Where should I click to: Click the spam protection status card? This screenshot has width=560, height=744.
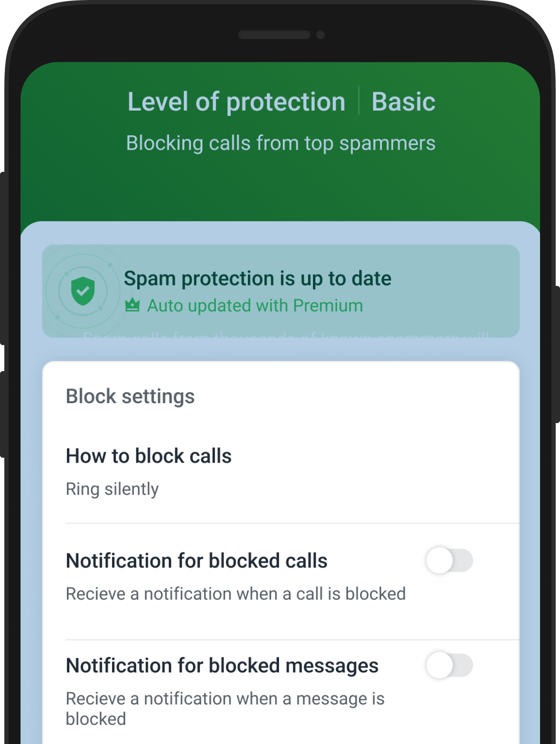pos(280,290)
